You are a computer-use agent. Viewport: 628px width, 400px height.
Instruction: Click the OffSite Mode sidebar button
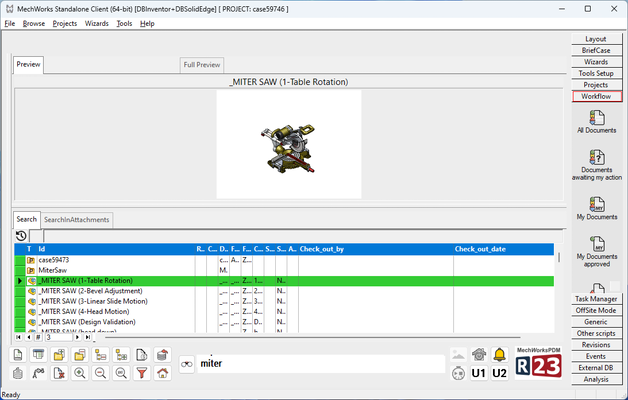596,311
